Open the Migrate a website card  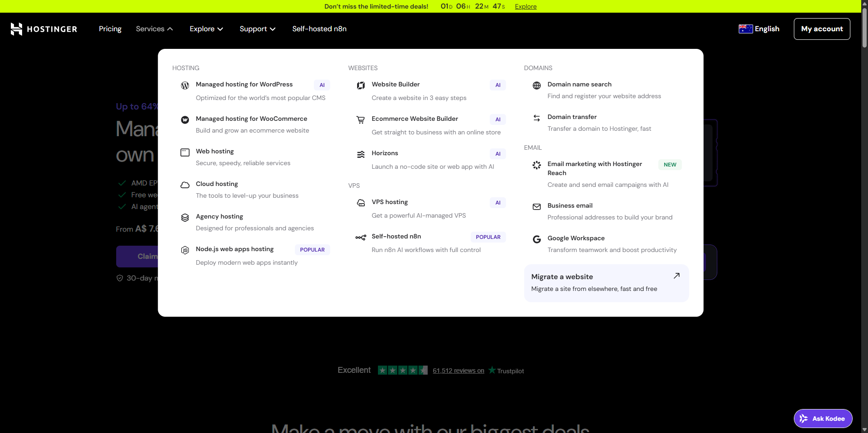tap(606, 283)
